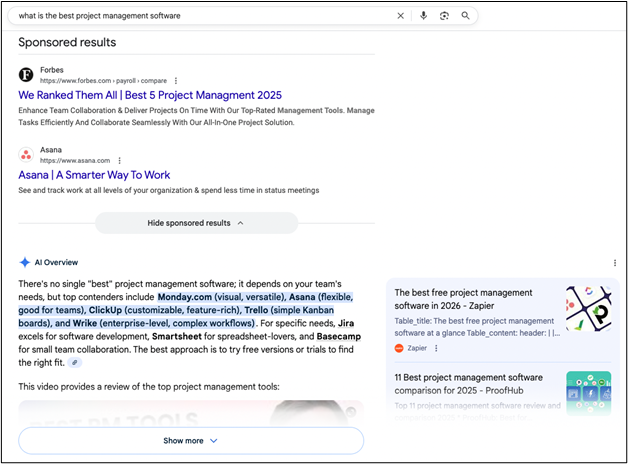Click 'This video provides a review' sentence

[x=149, y=387]
